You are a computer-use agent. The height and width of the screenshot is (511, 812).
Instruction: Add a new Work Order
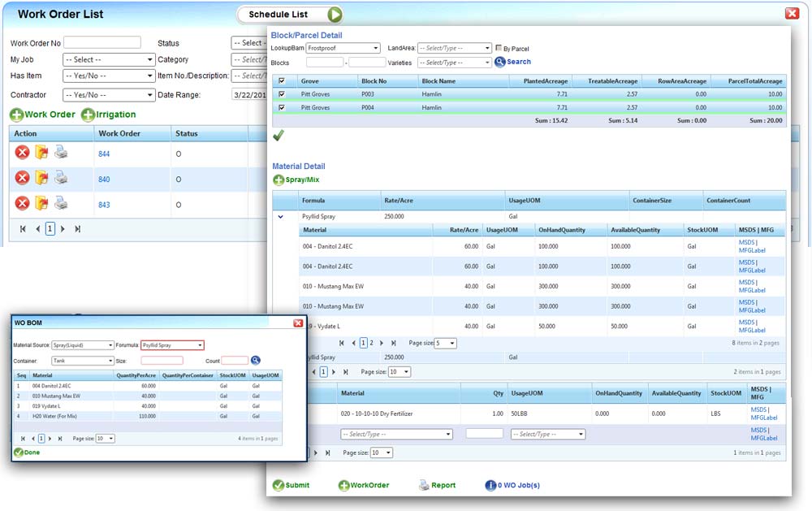pos(42,115)
